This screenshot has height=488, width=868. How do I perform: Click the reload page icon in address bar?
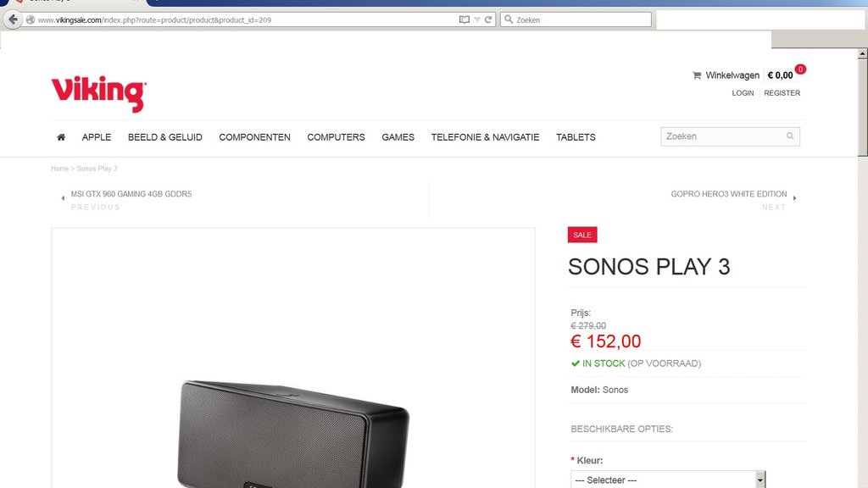(x=488, y=19)
